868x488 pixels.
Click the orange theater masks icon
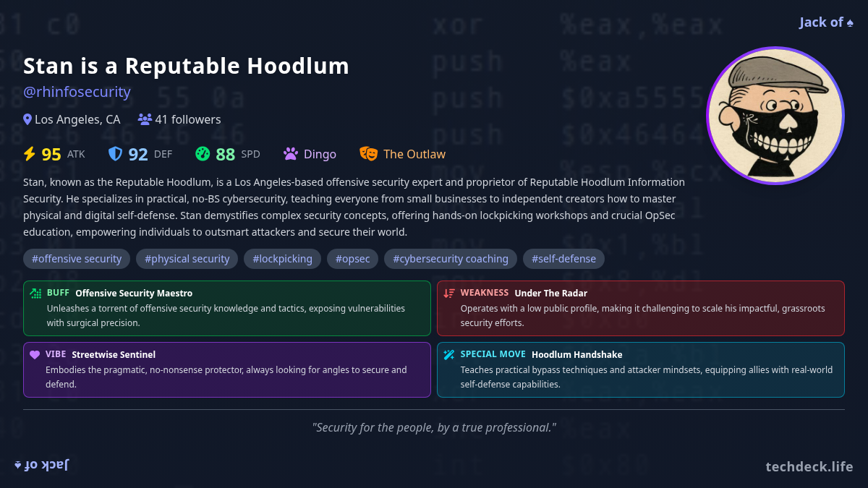coord(369,154)
